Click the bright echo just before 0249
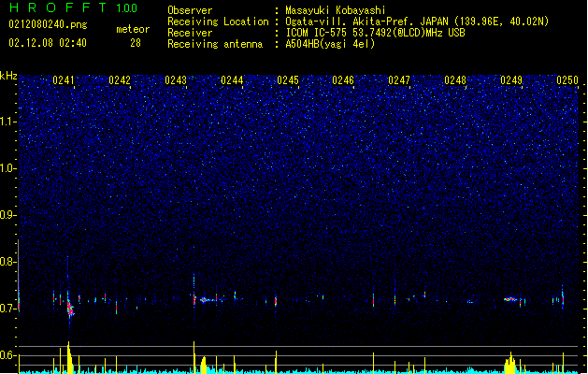The width and height of the screenshot is (588, 374). 510,299
